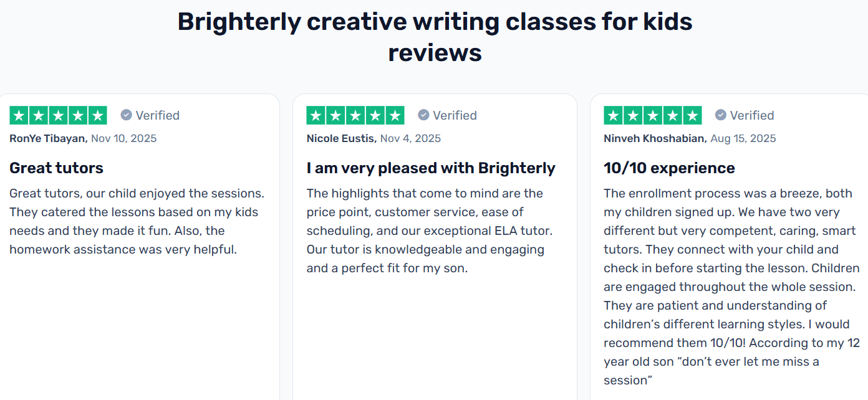Click reviewer name Ninveh Khoshabian

[x=655, y=138]
